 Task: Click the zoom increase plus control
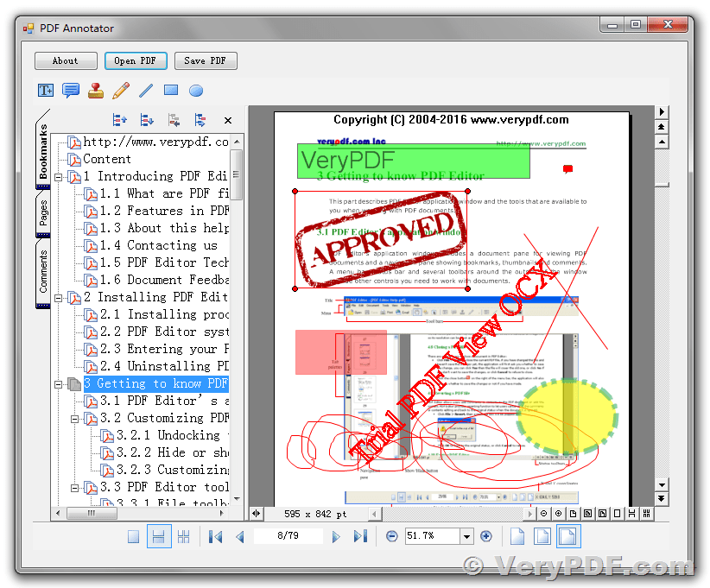coord(486,536)
